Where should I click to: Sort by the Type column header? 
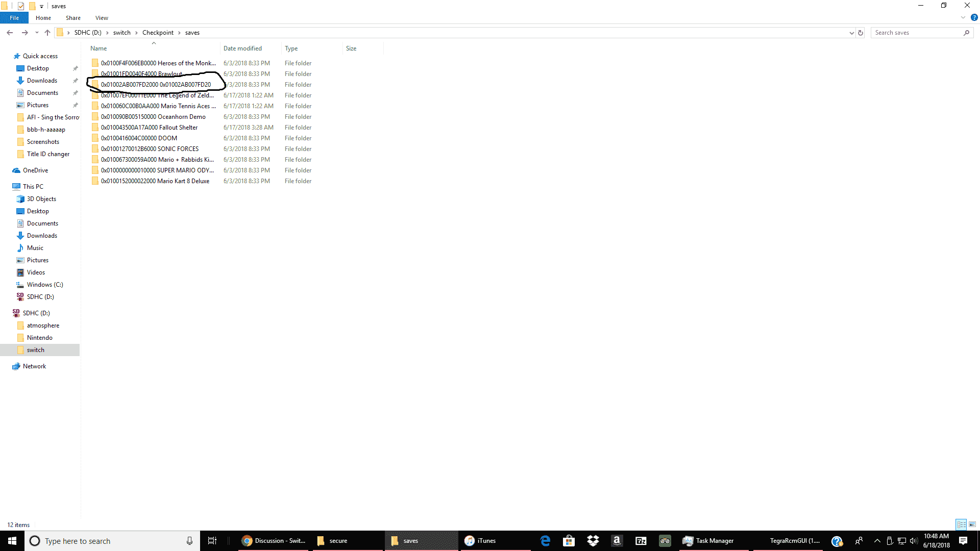(312, 48)
